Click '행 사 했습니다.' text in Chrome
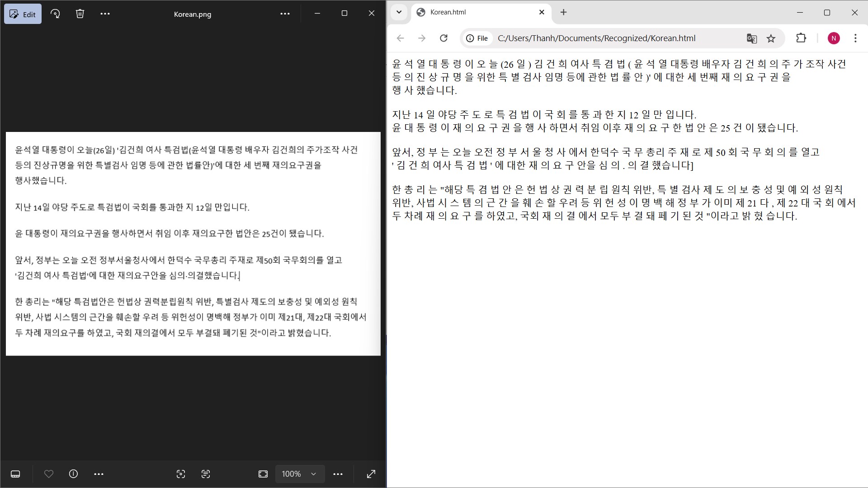868x488 pixels. pyautogui.click(x=425, y=90)
